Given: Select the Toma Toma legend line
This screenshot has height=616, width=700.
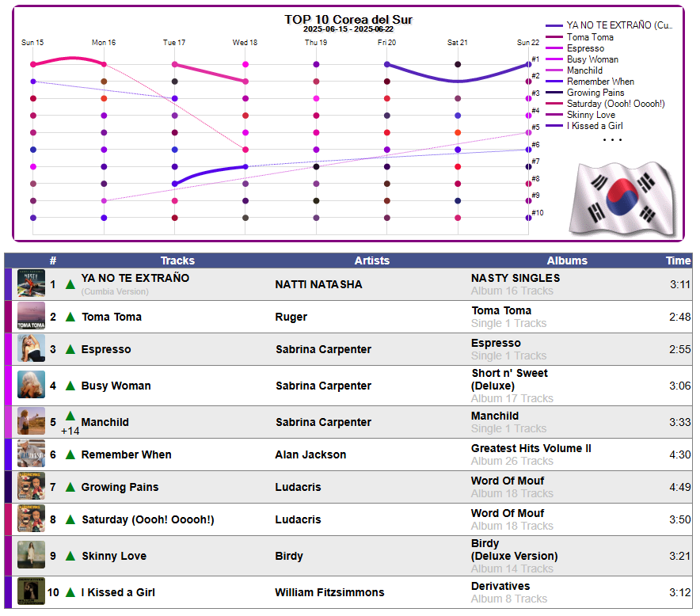Looking at the screenshot, I should pyautogui.click(x=580, y=37).
